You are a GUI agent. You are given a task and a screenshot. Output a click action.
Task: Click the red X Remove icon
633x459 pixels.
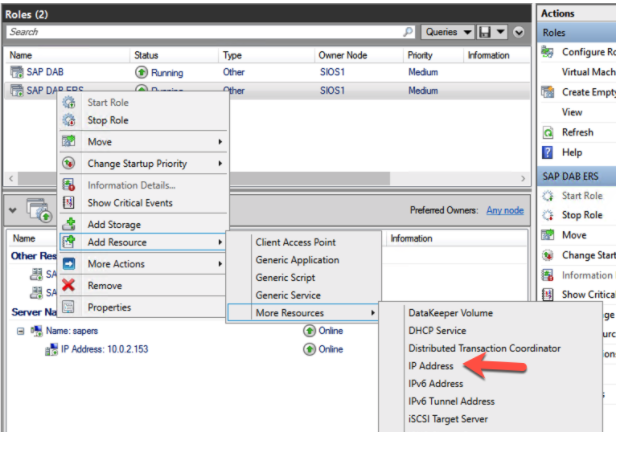[69, 285]
